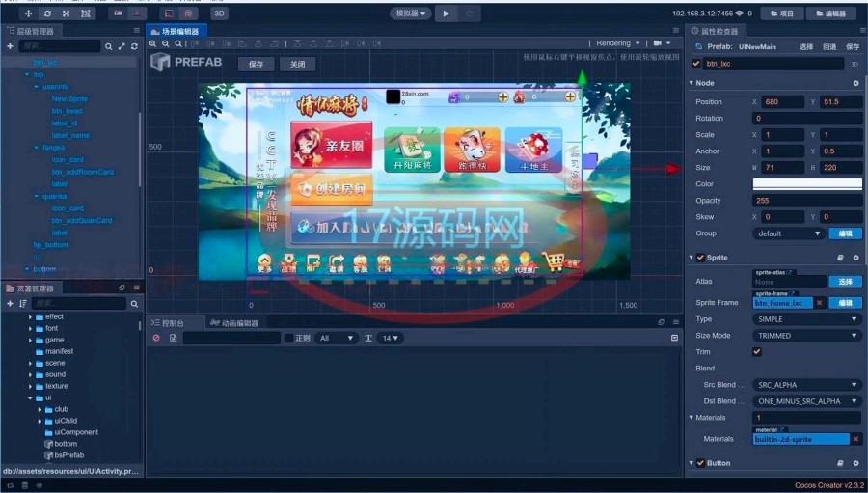Click hierarchy search magnifier icon
The width and height of the screenshot is (868, 493).
click(x=108, y=46)
